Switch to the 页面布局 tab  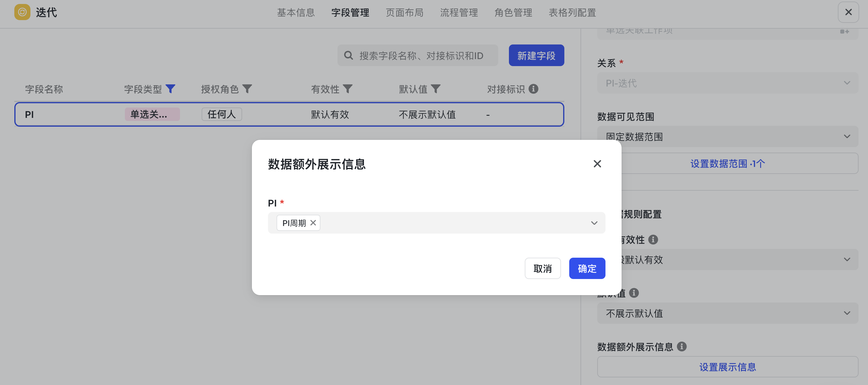tap(404, 12)
